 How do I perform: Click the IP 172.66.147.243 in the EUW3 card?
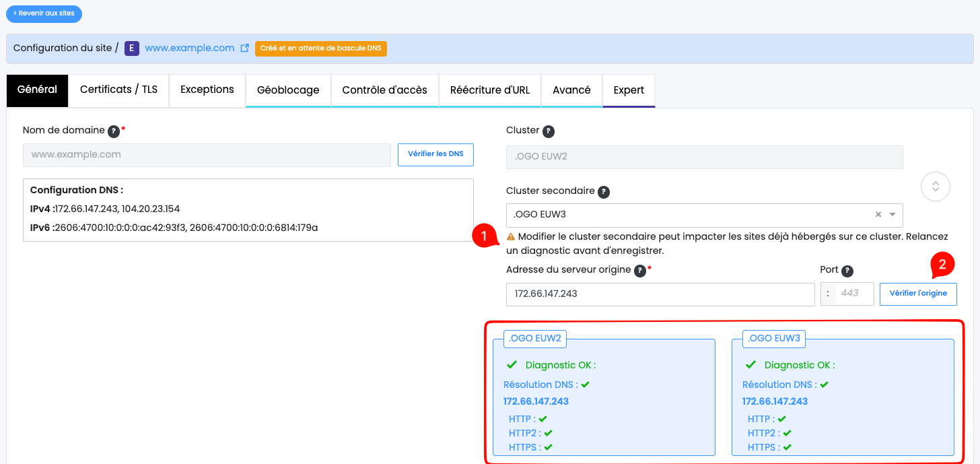(x=775, y=401)
